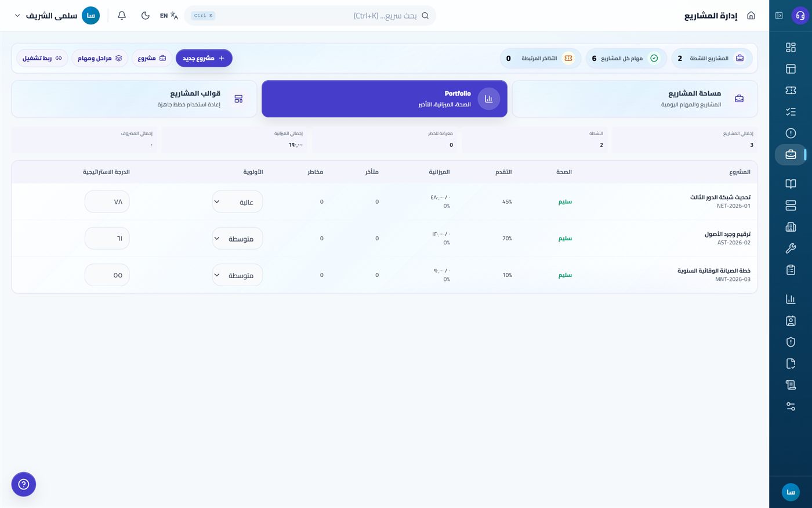Open the task checklist icon in sidebar
The width and height of the screenshot is (812, 508).
point(791,112)
